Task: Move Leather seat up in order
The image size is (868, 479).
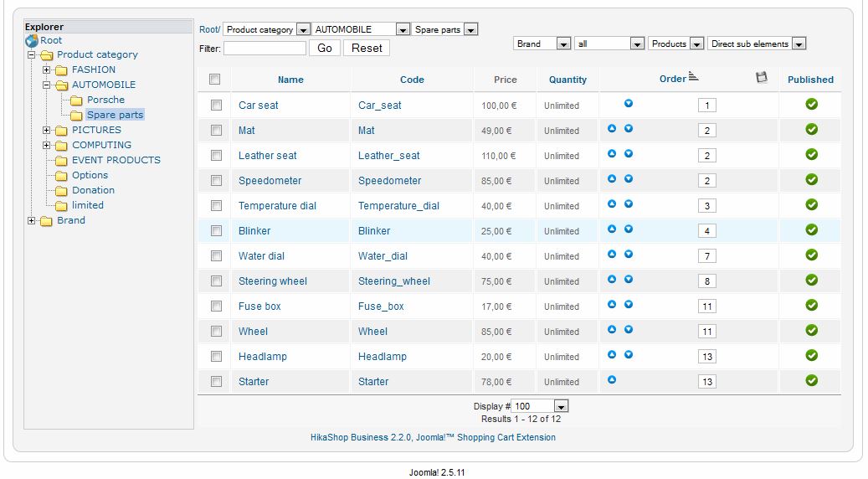Action: click(612, 153)
